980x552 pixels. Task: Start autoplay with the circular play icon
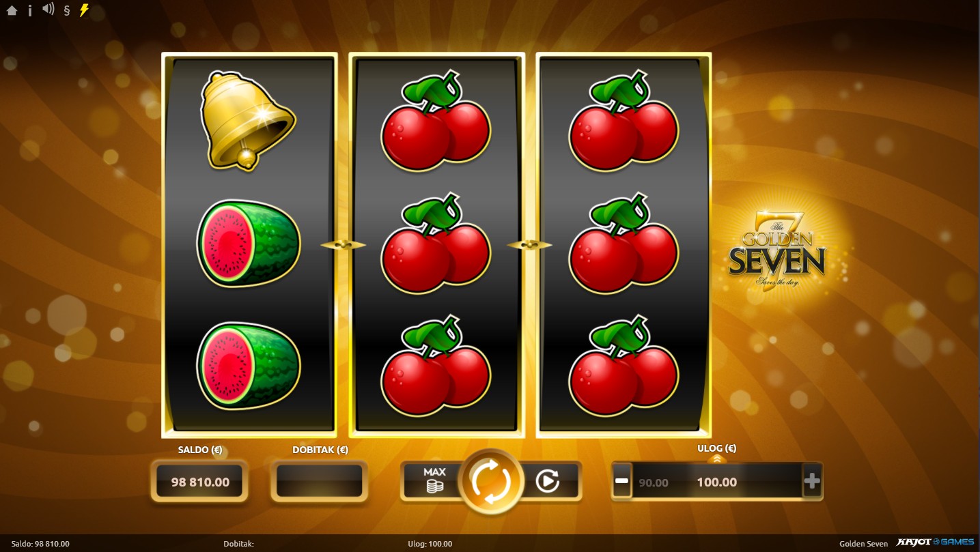tap(547, 481)
